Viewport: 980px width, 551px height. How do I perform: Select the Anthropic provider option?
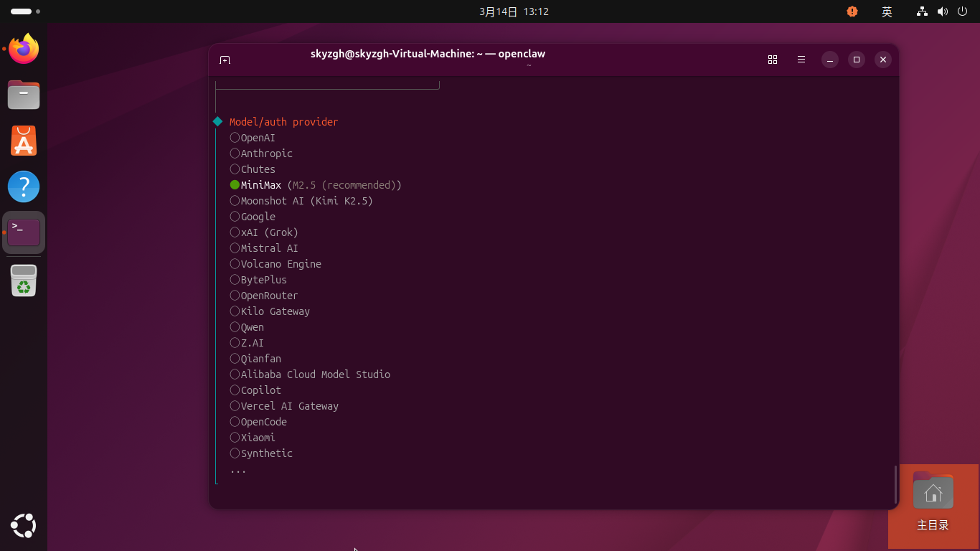coord(235,154)
